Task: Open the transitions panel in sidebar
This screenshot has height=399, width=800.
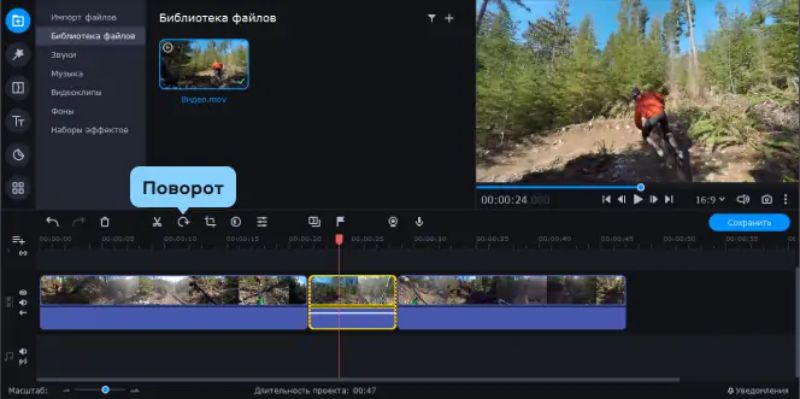Action: pos(18,88)
